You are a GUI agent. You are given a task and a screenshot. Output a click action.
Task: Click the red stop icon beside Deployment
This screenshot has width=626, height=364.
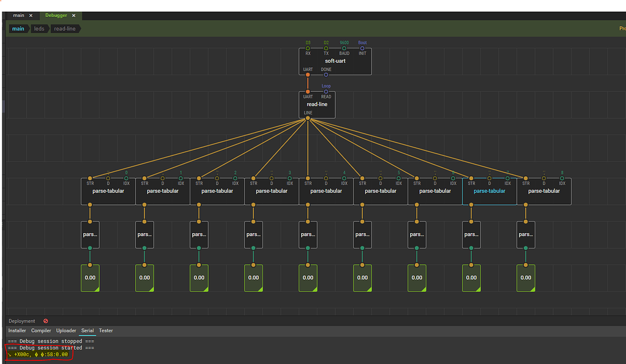(x=46, y=321)
